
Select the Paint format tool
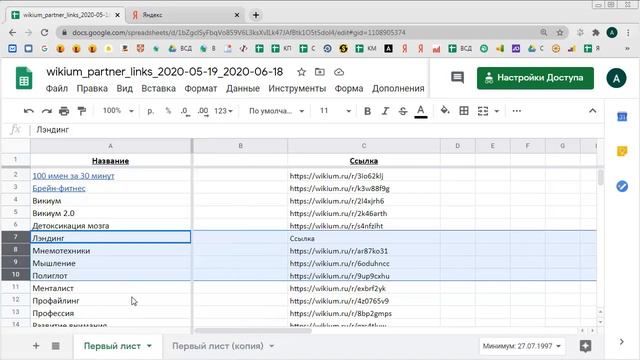82,111
